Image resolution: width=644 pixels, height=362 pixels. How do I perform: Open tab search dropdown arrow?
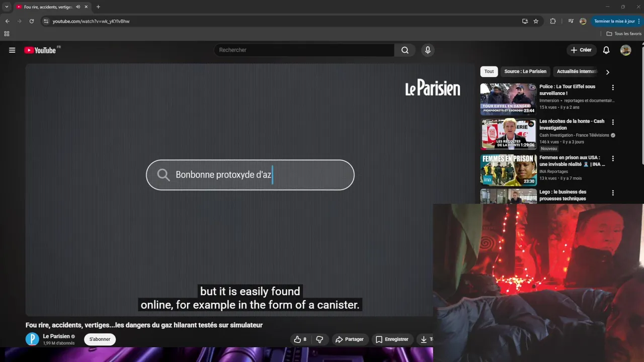[x=7, y=7]
